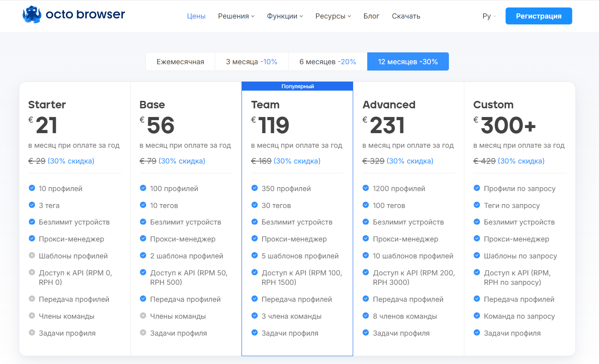Click grey cross icon beside Starter Передача профилей
This screenshot has height=364, width=599.
(x=32, y=299)
